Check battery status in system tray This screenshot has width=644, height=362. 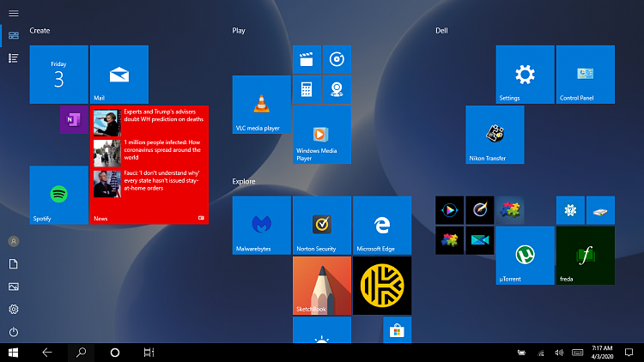521,353
